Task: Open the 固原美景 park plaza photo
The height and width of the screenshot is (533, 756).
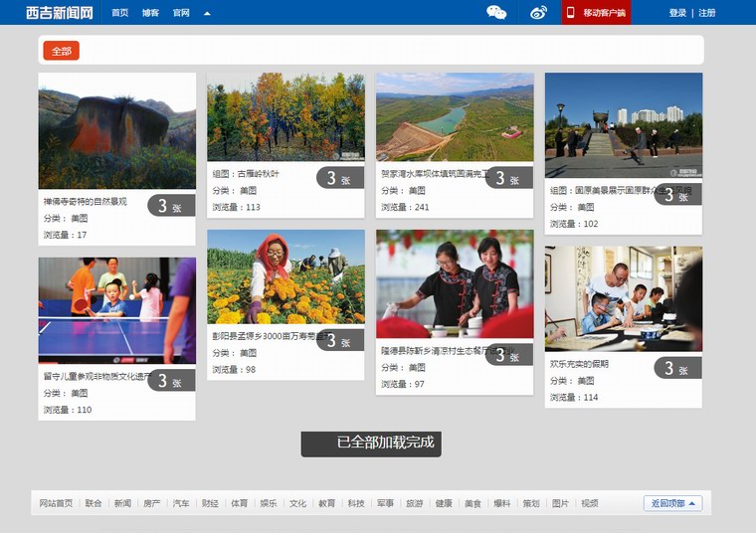Action: 624,125
